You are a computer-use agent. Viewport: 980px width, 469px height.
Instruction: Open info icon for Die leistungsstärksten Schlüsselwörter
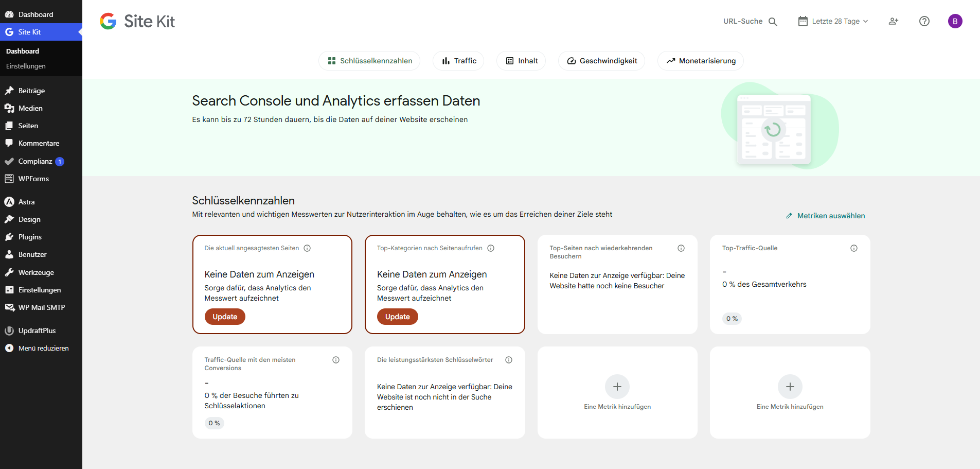(x=509, y=360)
